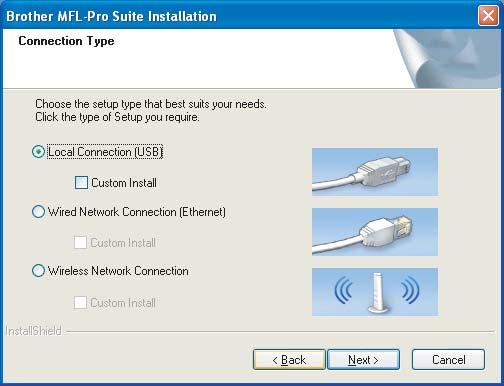Choose the Wired Network Connection radio button

[38, 212]
